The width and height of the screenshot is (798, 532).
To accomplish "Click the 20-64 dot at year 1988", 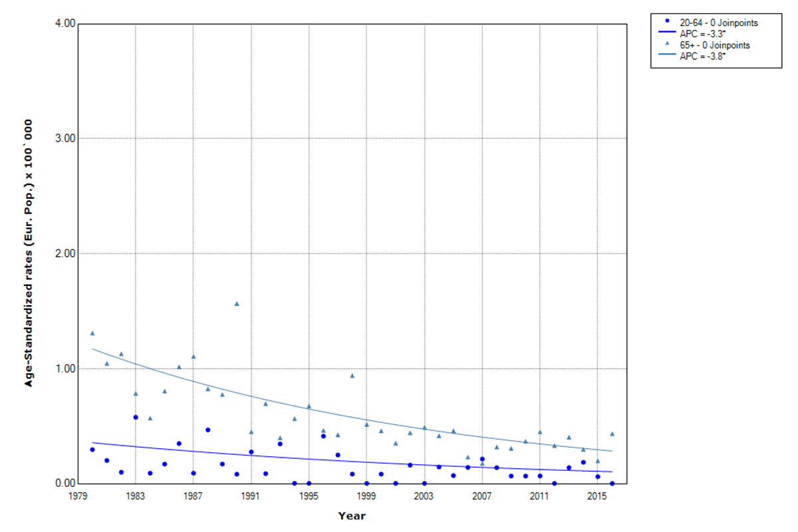I will click(207, 430).
